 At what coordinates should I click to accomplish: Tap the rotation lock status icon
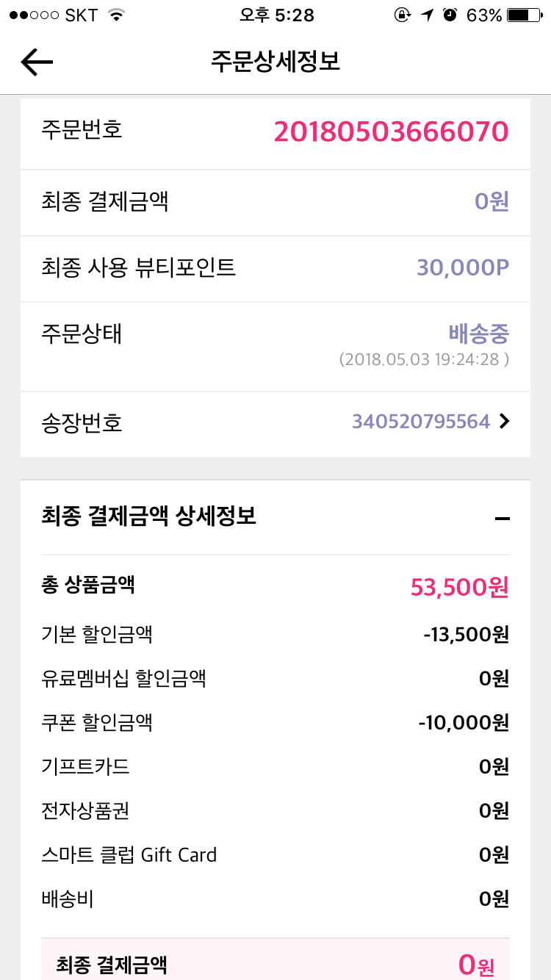(402, 15)
